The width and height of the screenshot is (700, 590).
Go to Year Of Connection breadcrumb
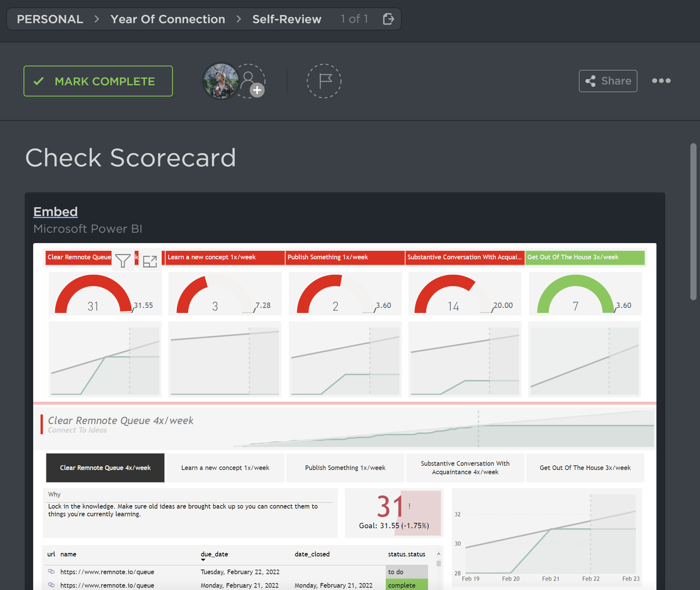(x=167, y=19)
